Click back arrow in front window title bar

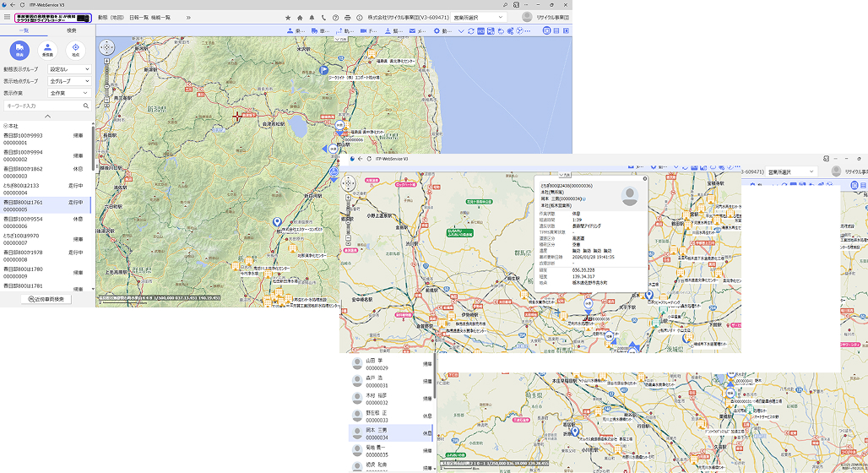coord(360,159)
